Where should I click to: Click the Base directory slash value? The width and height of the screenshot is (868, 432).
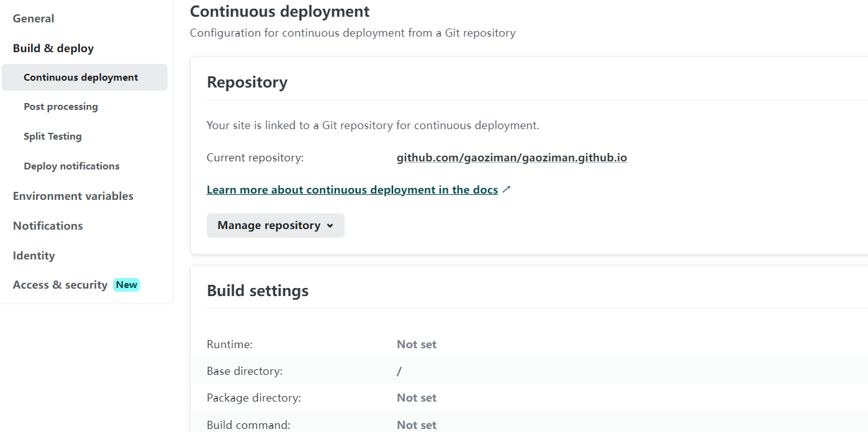399,371
